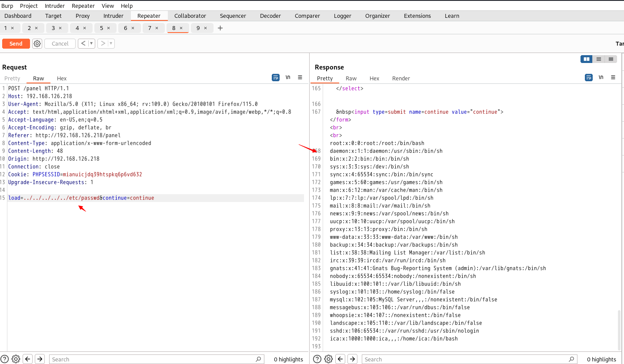
Task: Switch to the Dashboard tab
Action: click(x=18, y=16)
